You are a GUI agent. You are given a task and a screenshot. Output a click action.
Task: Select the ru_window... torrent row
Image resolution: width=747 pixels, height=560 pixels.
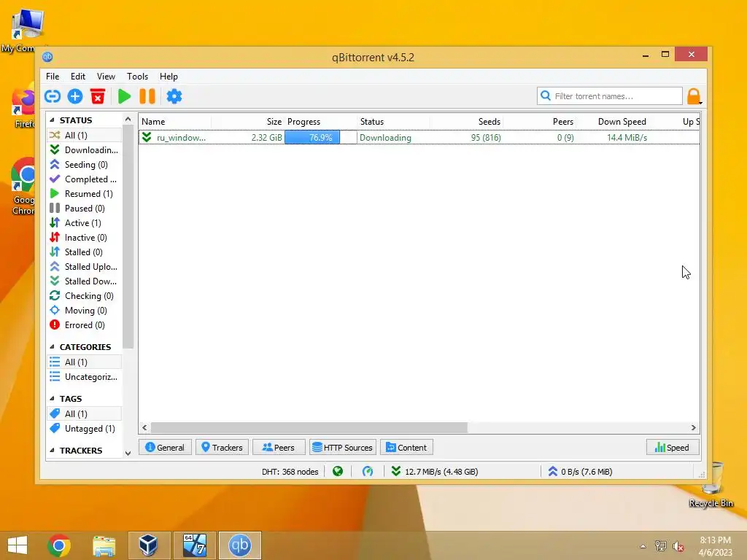[x=419, y=138]
